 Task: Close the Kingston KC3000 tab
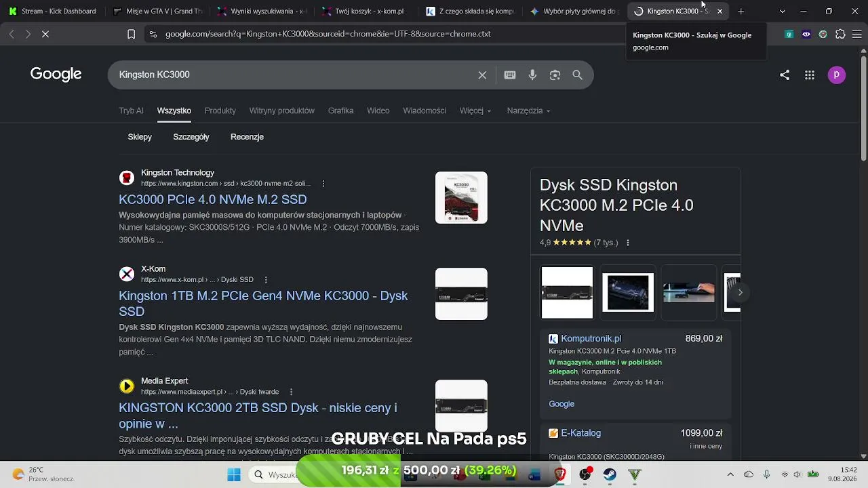pyautogui.click(x=720, y=12)
